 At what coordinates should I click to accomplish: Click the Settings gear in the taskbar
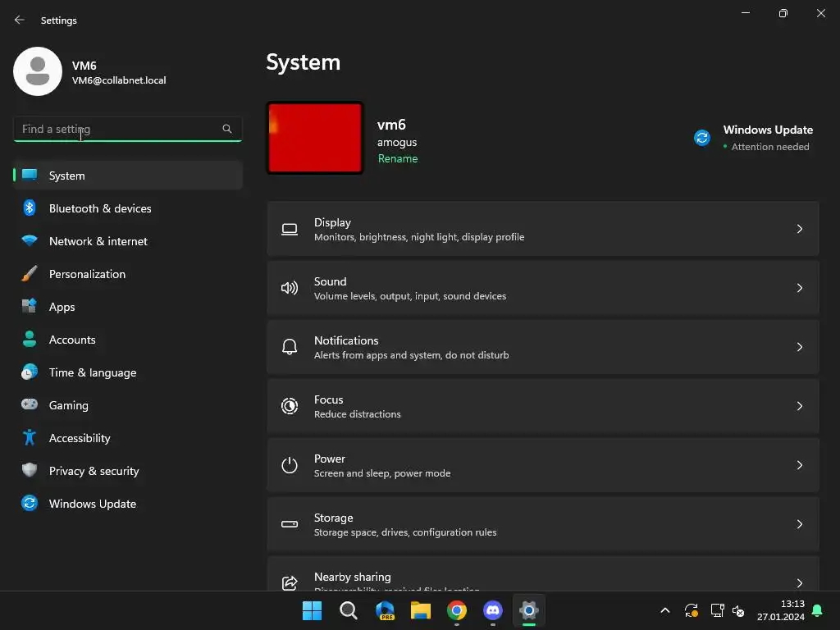tap(529, 610)
